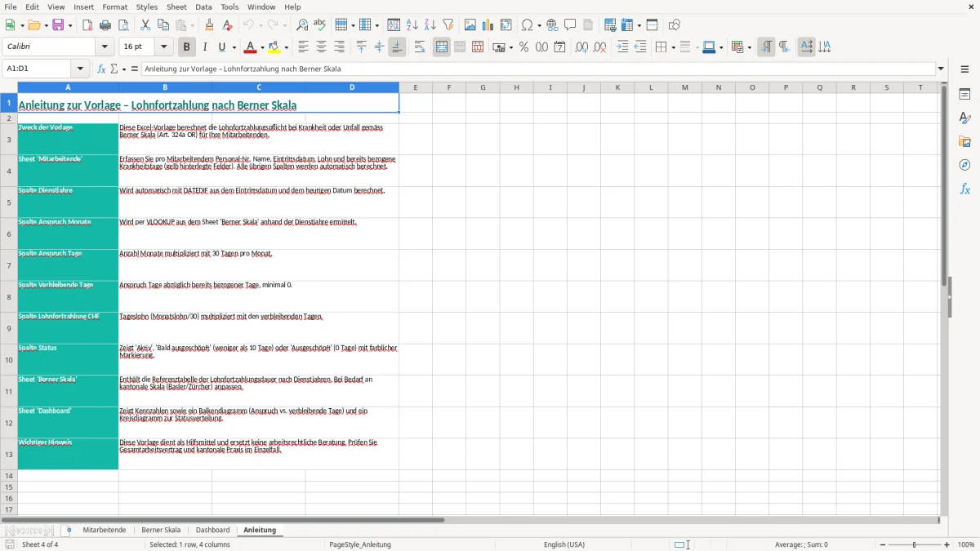Select column header D
This screenshot has height=551, width=980.
point(352,87)
